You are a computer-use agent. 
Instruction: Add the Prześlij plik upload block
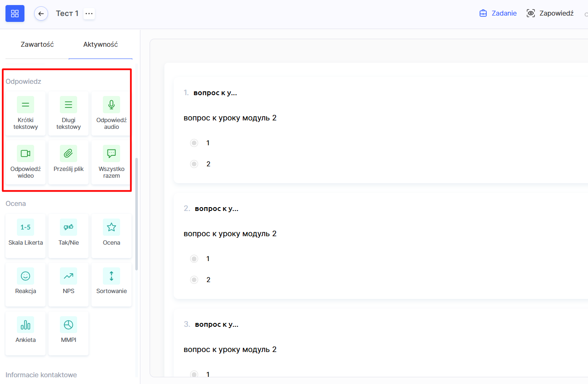(x=68, y=162)
